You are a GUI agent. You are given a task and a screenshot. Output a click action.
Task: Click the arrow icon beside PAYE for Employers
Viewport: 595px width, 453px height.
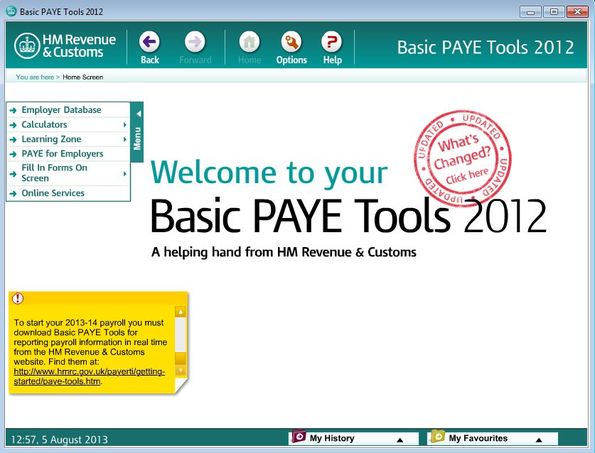13,154
